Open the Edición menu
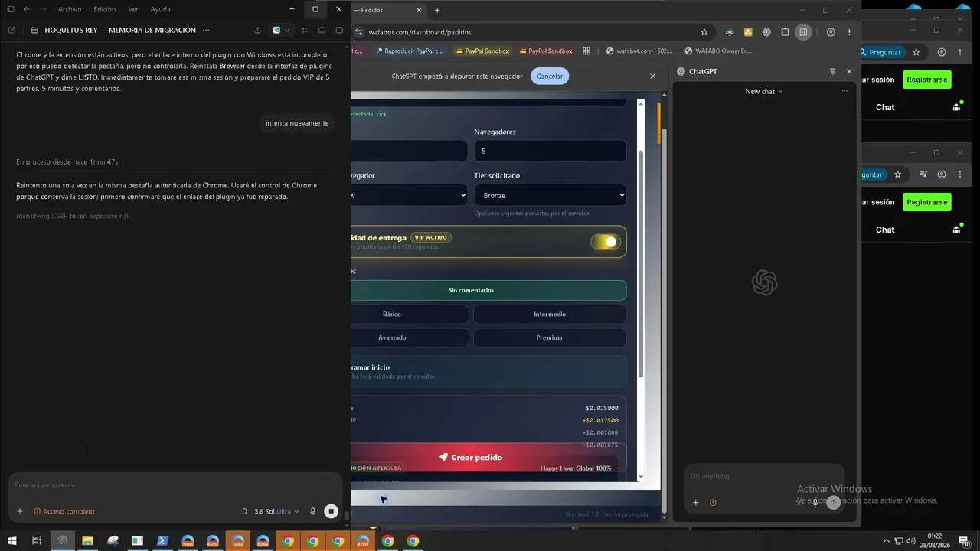The width and height of the screenshot is (980, 551). point(104,9)
